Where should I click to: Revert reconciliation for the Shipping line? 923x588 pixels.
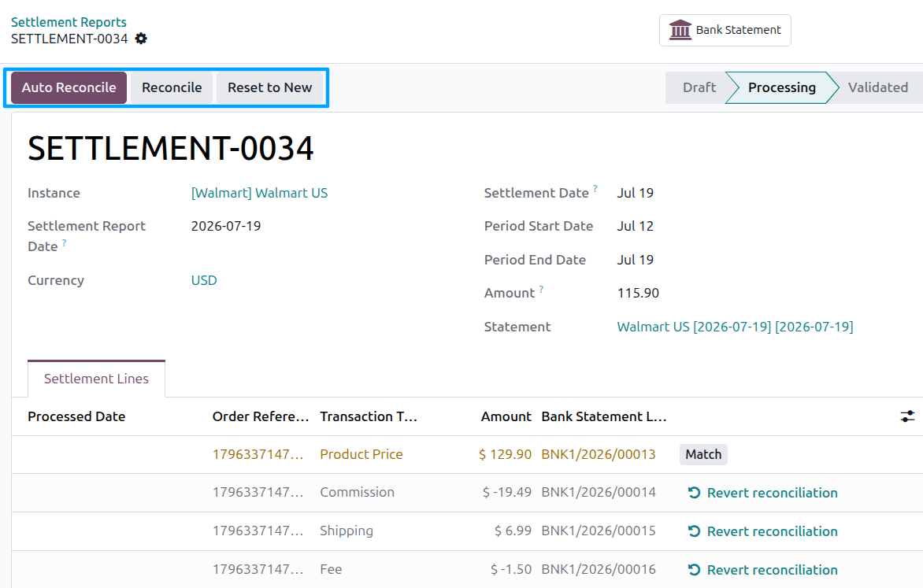(762, 531)
